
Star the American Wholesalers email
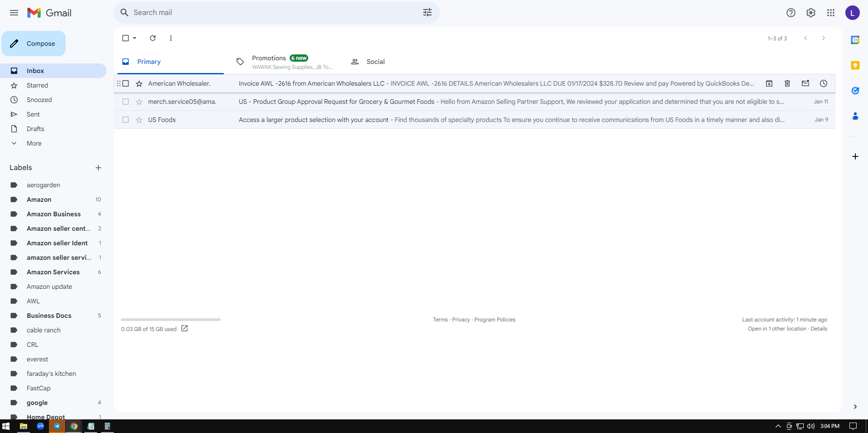139,83
